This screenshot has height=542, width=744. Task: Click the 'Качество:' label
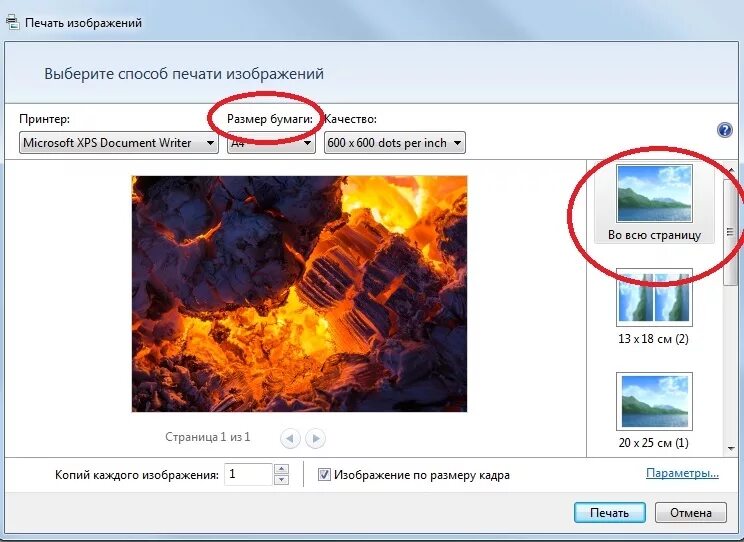351,119
